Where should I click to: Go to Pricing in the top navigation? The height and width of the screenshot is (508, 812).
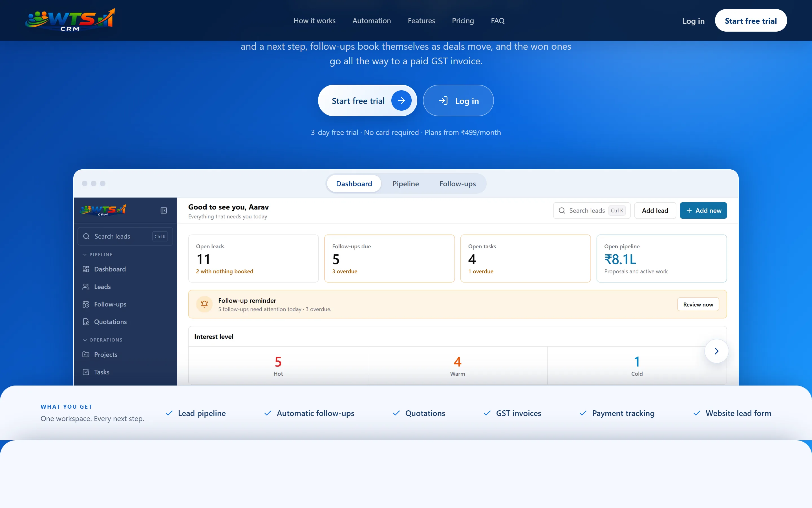(x=463, y=21)
